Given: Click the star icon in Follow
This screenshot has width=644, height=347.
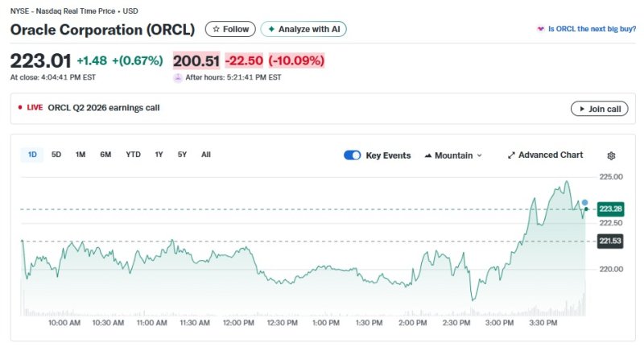Looking at the screenshot, I should 216,29.
